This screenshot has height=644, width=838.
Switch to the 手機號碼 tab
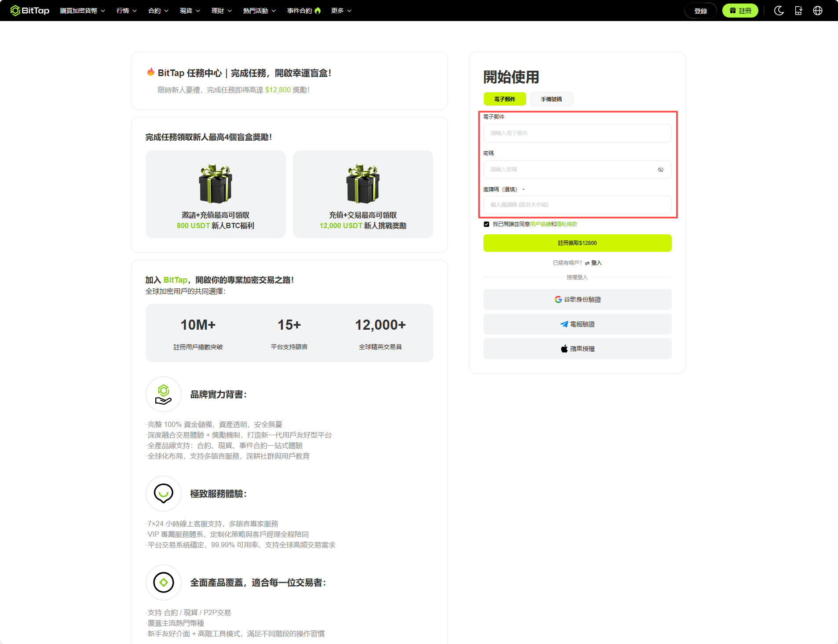(x=551, y=99)
